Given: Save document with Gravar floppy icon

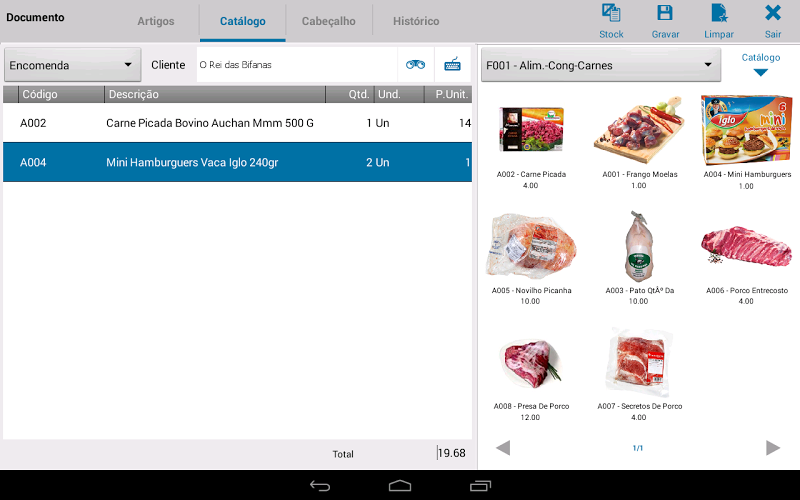Looking at the screenshot, I should pos(665,21).
